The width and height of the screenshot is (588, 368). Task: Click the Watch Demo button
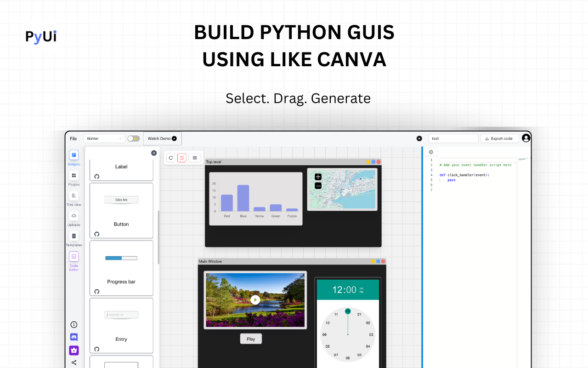pyautogui.click(x=162, y=138)
